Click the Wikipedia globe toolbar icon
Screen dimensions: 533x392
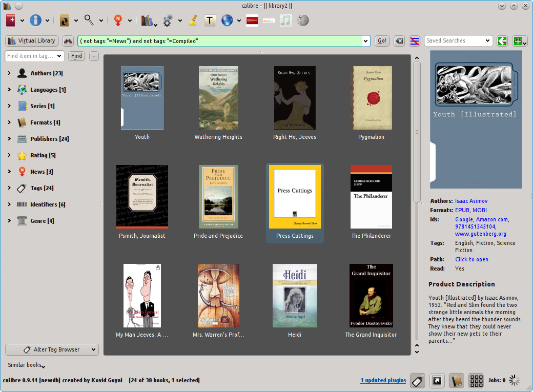[302, 20]
